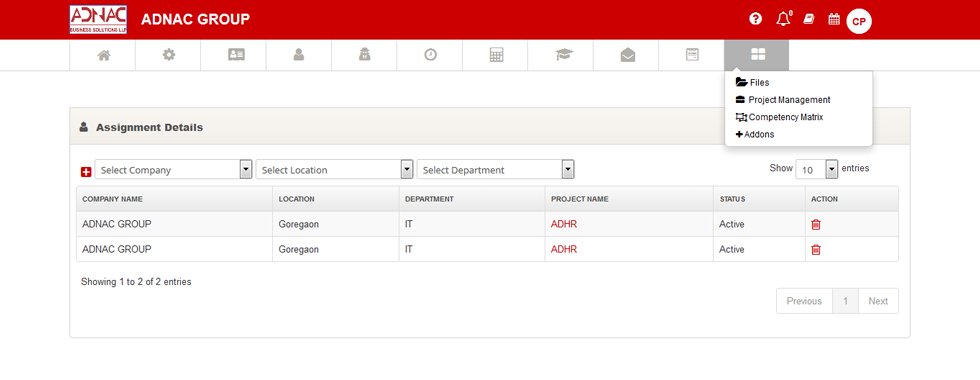The image size is (980, 380).
Task: Open the gear settings navigation icon
Action: (169, 55)
